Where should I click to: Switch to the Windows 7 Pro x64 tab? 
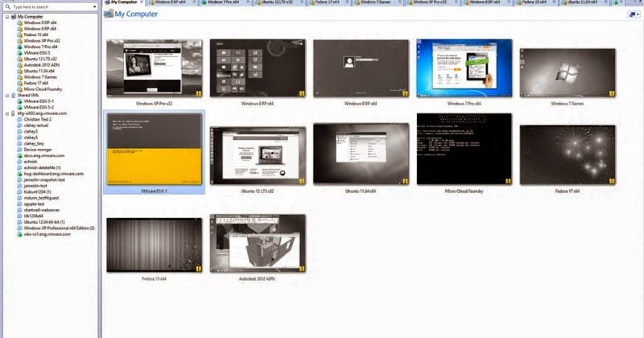tap(223, 2)
